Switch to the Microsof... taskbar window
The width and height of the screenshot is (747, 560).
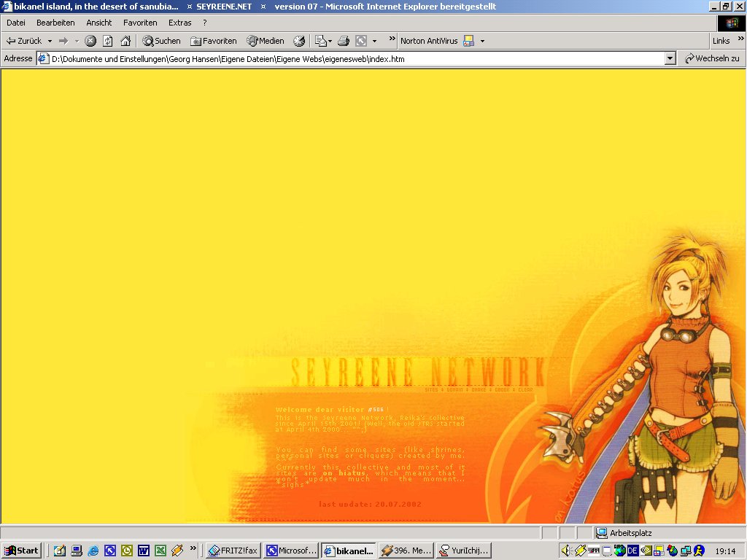click(292, 551)
